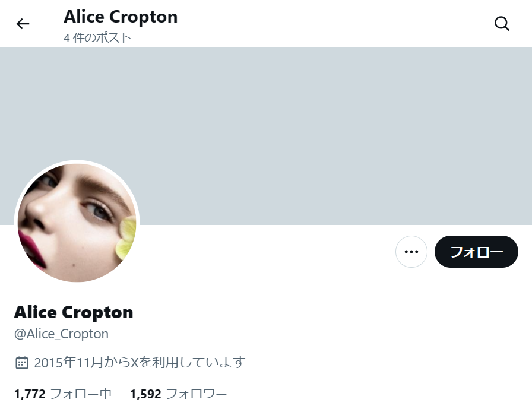Click the Xを利用しています joined text
This screenshot has height=409, width=532.
188,363
